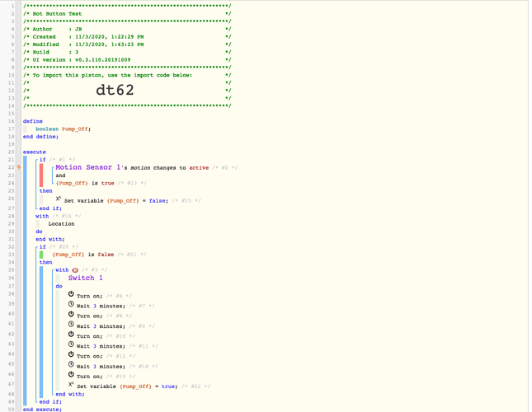Select the 'Wait 3 minutes;' text of statement #9

(x=101, y=326)
